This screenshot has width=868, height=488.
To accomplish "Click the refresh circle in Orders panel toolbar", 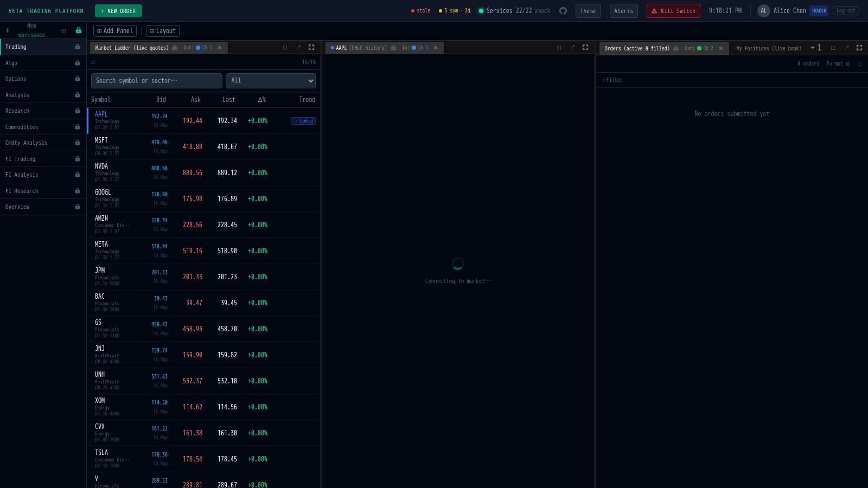I will point(859,64).
